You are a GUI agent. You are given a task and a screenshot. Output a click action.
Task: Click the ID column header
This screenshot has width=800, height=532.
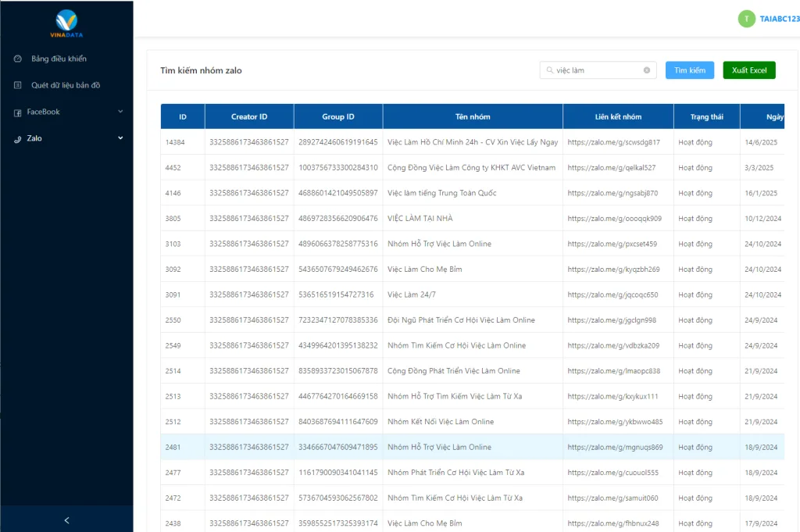[x=183, y=117]
